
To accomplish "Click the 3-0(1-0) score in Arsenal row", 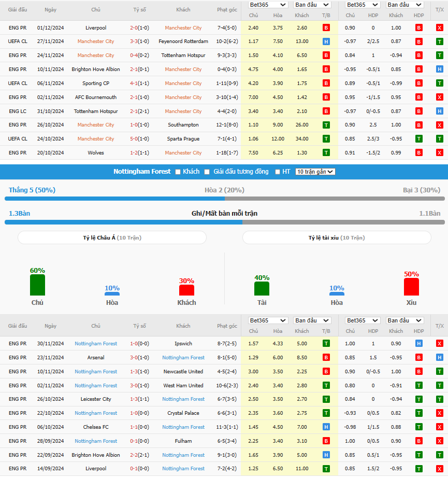I will 139,357.
